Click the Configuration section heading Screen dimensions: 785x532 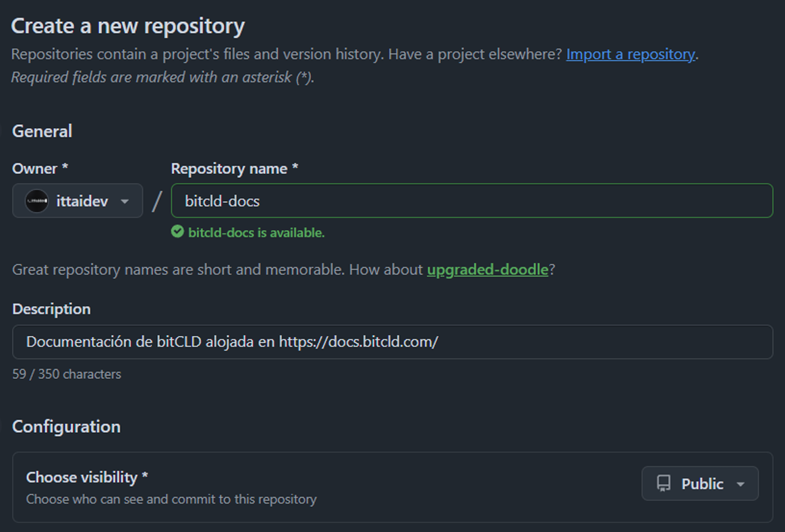click(65, 426)
